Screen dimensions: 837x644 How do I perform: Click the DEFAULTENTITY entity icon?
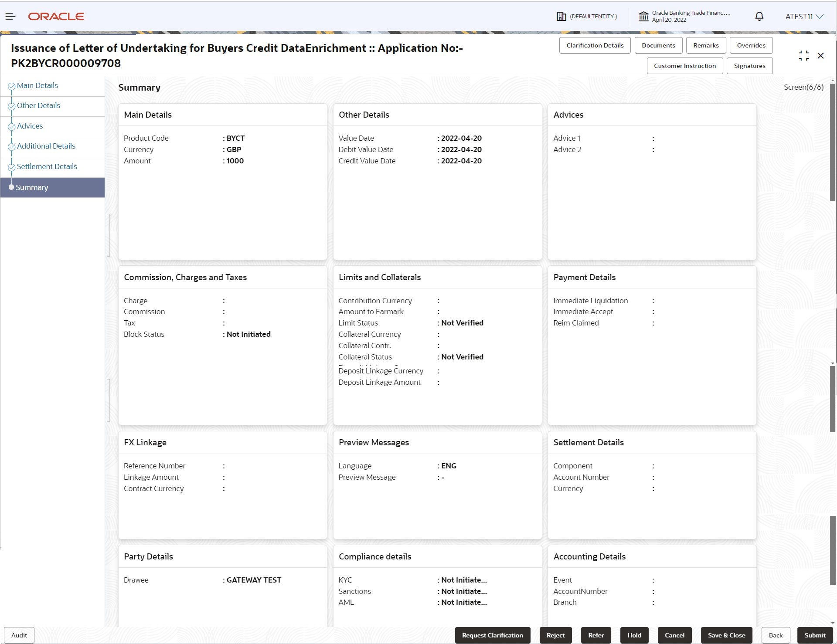(x=561, y=16)
